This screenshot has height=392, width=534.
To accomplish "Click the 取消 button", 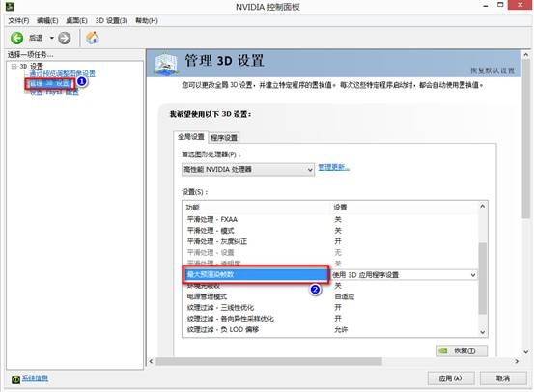I will pos(503,378).
